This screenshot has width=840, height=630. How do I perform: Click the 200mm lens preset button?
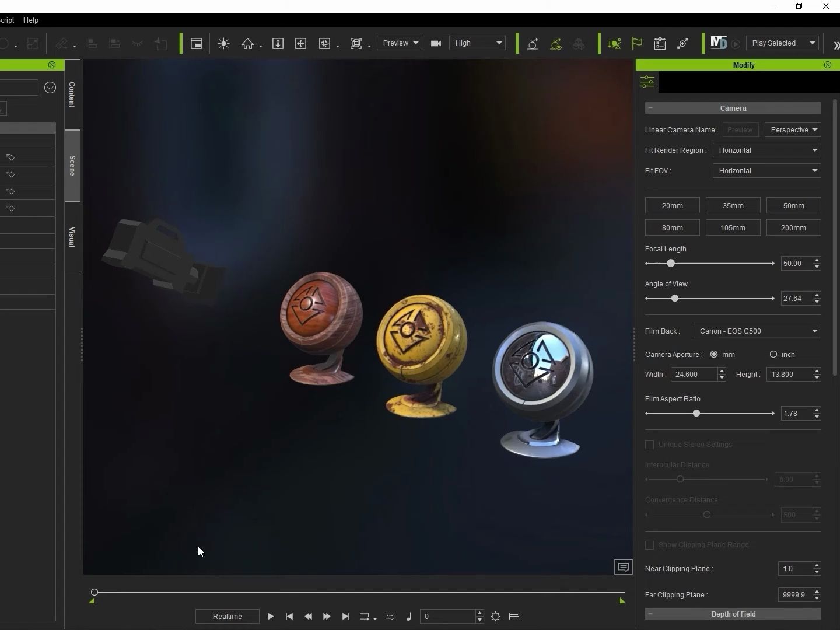point(793,228)
